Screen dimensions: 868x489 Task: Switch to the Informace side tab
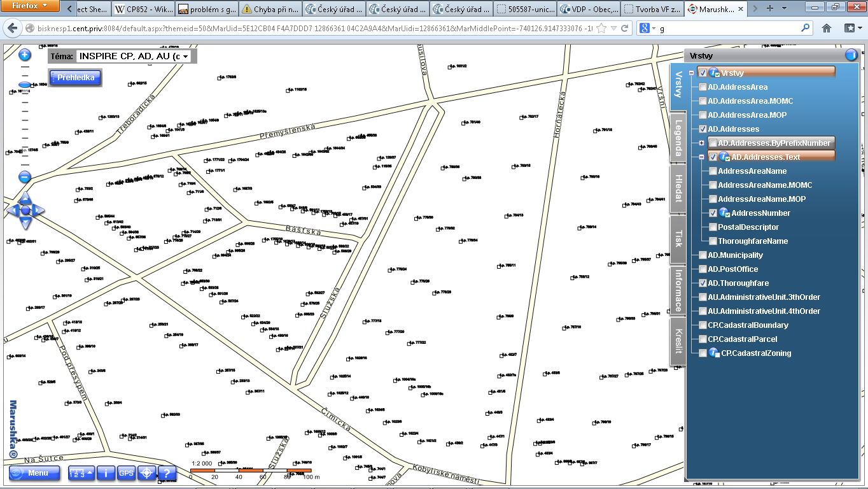click(678, 290)
